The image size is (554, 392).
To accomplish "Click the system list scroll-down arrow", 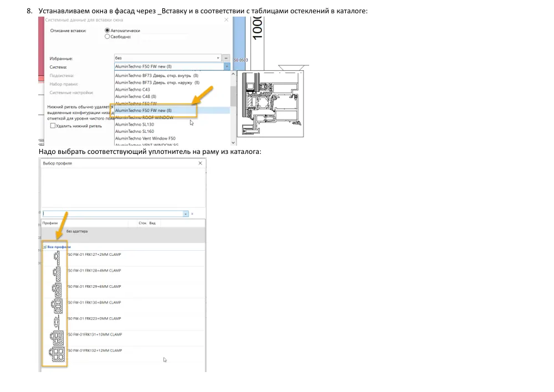I will pyautogui.click(x=233, y=142).
